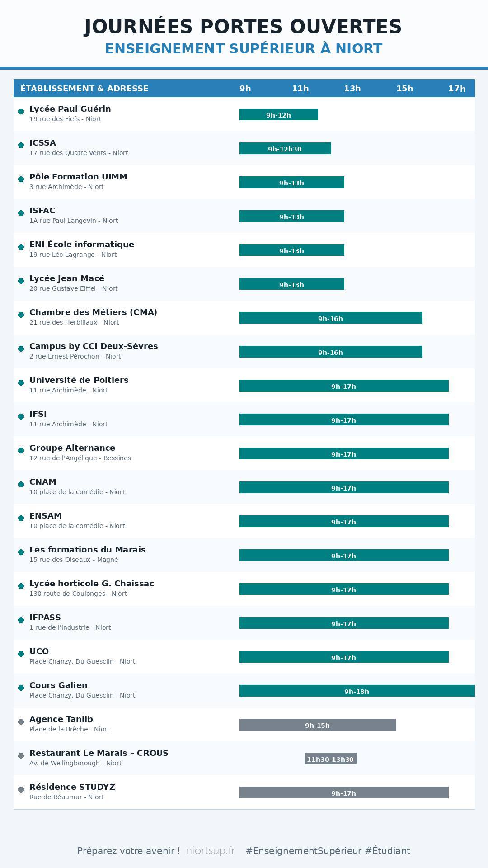Select the grey bullet beside Résidence STÜDYZ
488x868 pixels.
(x=21, y=789)
